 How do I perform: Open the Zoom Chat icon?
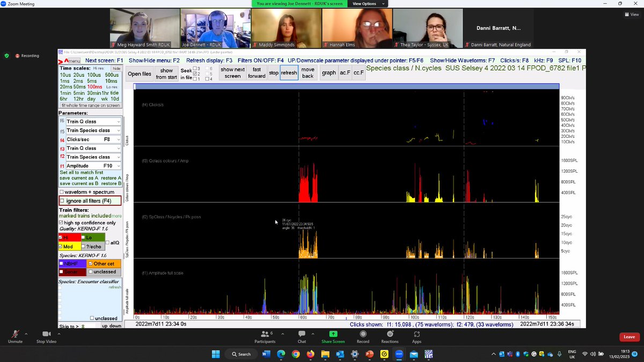302,334
